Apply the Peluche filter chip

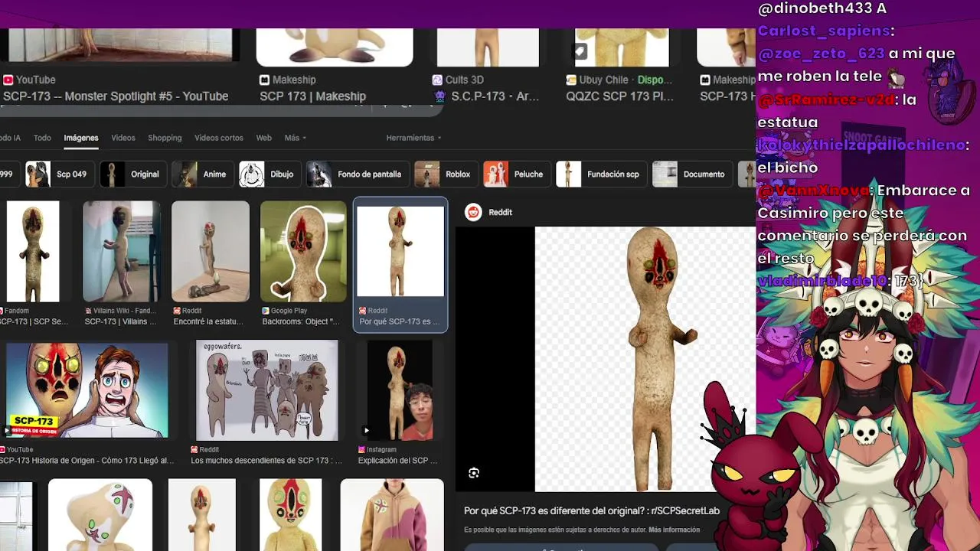click(516, 174)
